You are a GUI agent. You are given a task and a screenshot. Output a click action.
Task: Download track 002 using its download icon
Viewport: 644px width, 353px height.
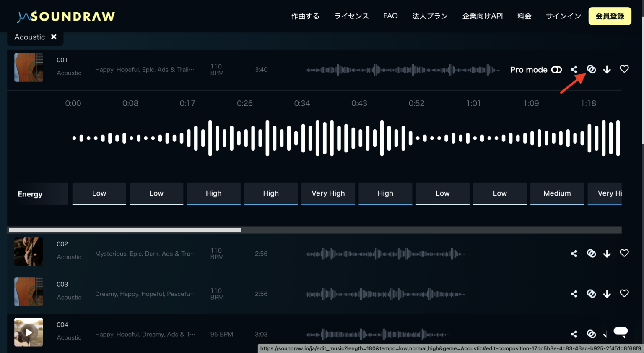coord(607,254)
